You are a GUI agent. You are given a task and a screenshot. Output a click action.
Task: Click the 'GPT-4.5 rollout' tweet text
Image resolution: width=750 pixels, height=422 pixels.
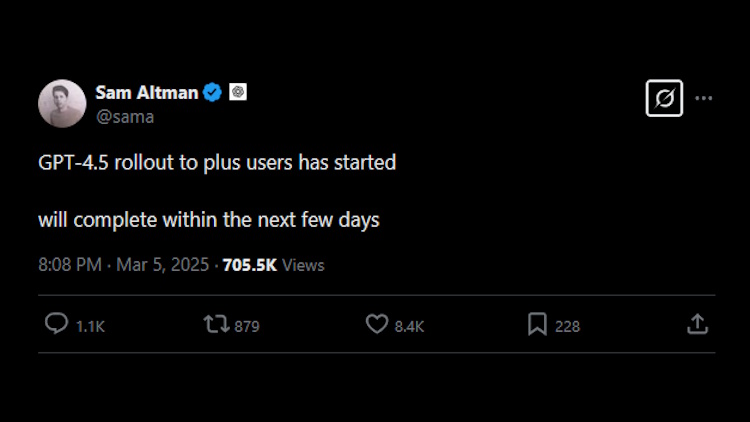[x=217, y=162]
